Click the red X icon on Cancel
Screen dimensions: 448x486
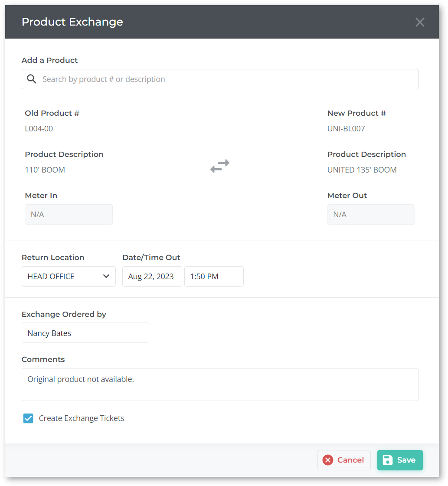[328, 460]
